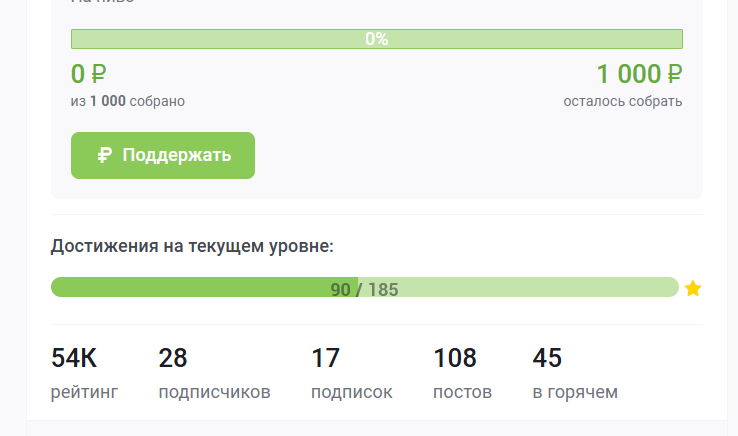Open the 45 hot posts count
This screenshot has width=738, height=436.
pos(547,358)
